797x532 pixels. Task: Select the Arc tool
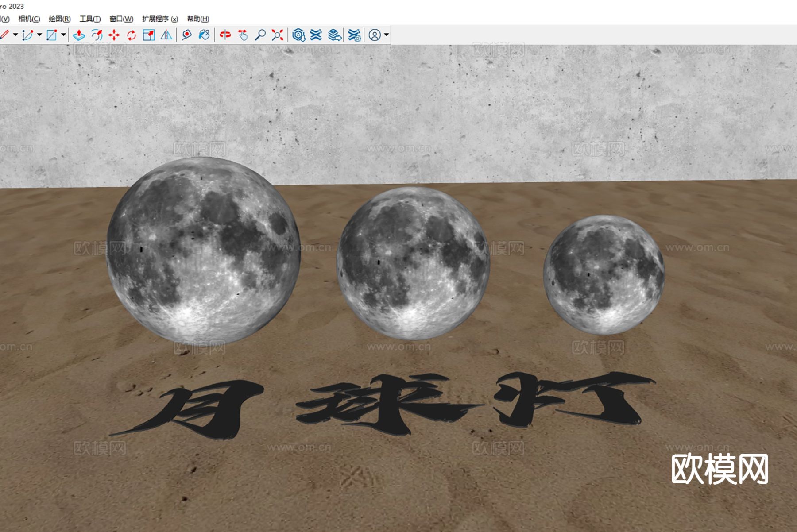coord(27,34)
